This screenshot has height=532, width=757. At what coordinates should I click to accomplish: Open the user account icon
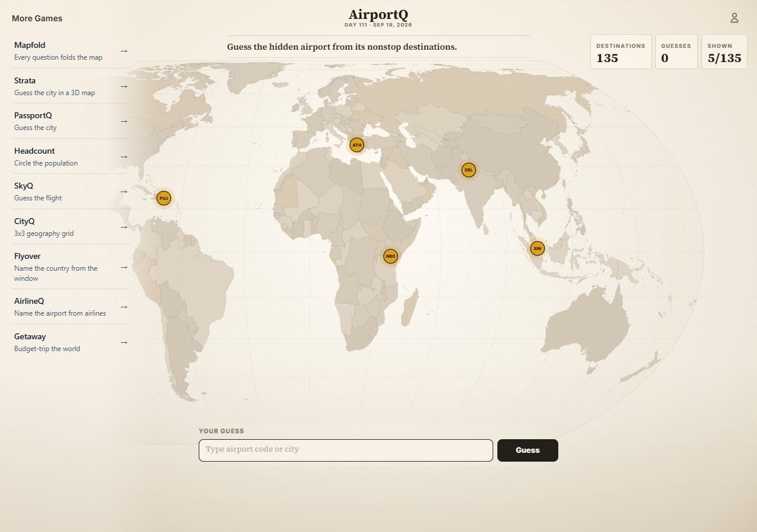pyautogui.click(x=735, y=18)
